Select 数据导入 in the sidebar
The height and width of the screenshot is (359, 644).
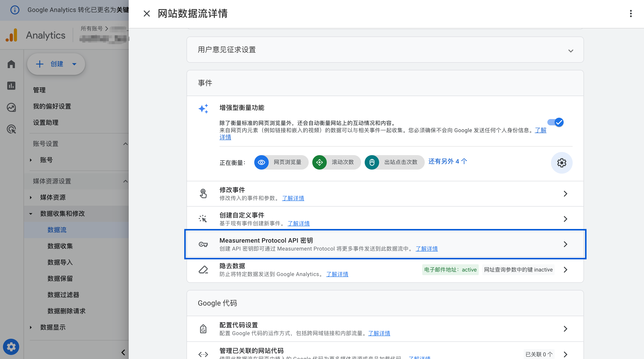point(60,262)
